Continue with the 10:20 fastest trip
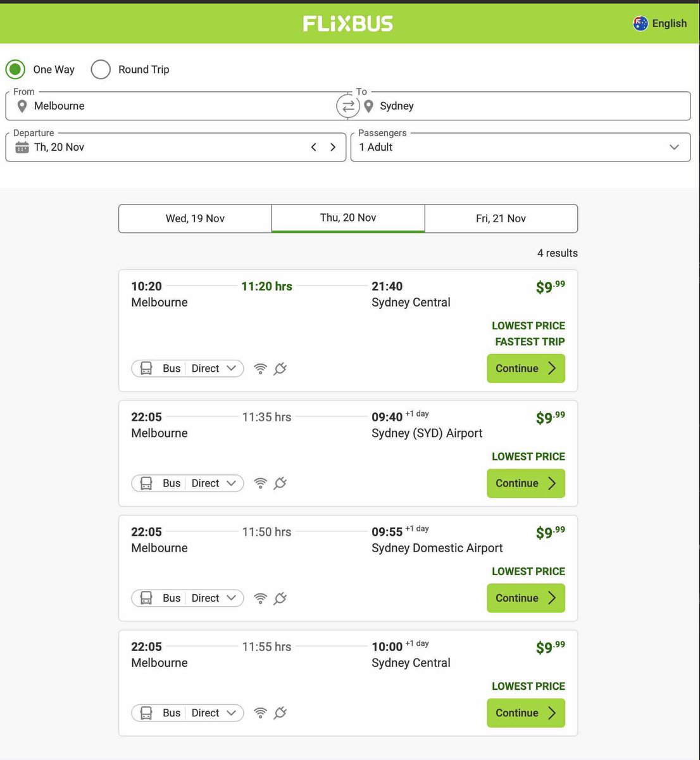 click(x=526, y=369)
